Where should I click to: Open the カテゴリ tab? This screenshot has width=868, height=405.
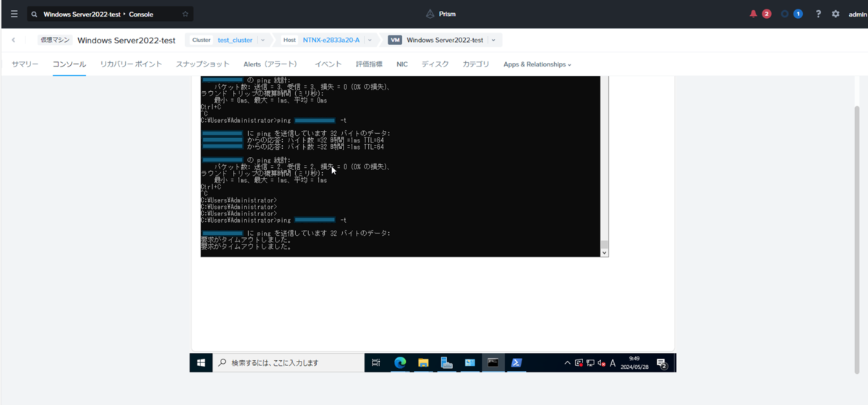[476, 64]
